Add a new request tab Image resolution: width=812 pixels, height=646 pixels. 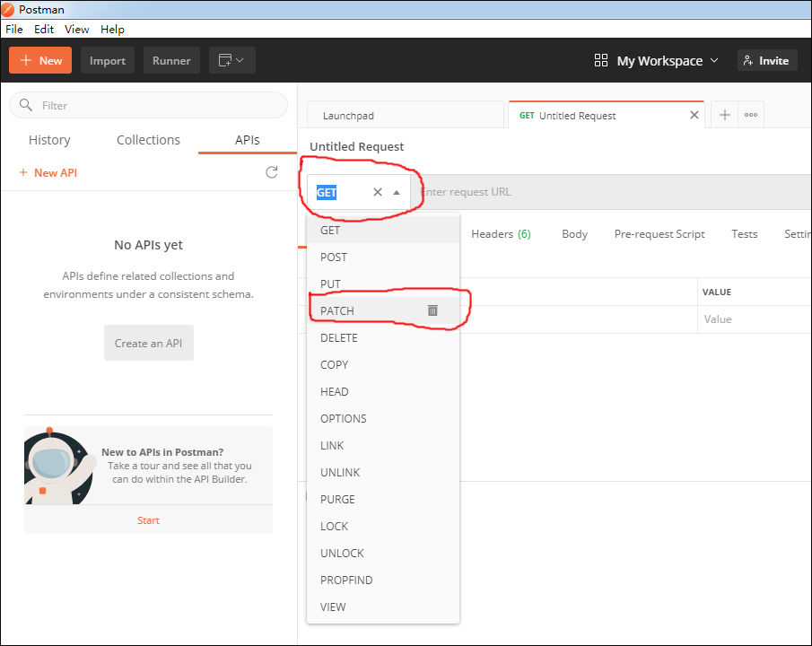click(x=724, y=115)
